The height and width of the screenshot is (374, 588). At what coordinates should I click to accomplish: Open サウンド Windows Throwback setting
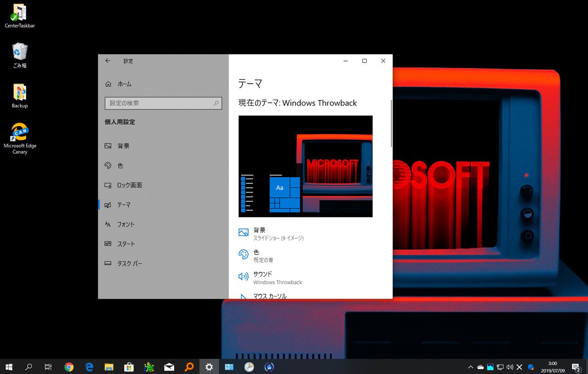(270, 278)
